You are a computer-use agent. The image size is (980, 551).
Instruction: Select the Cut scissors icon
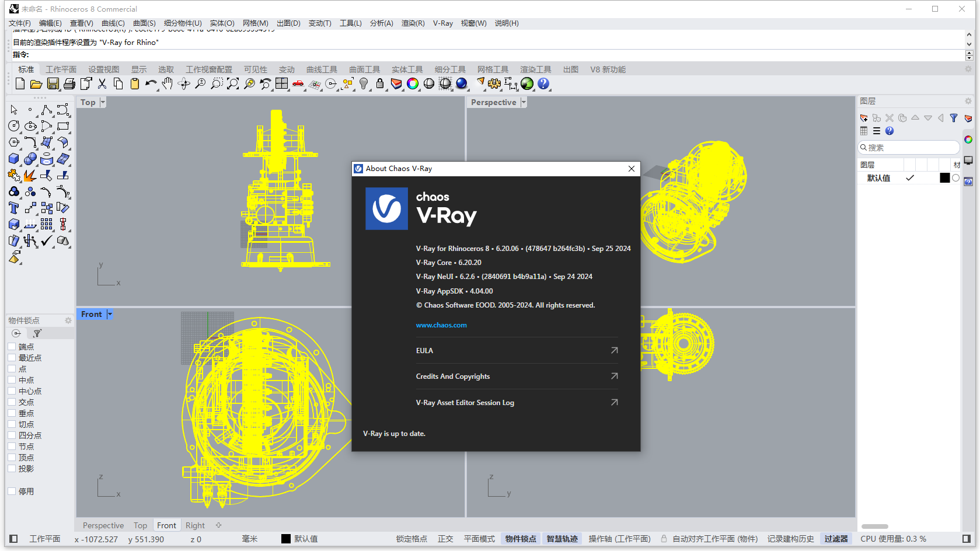(102, 83)
